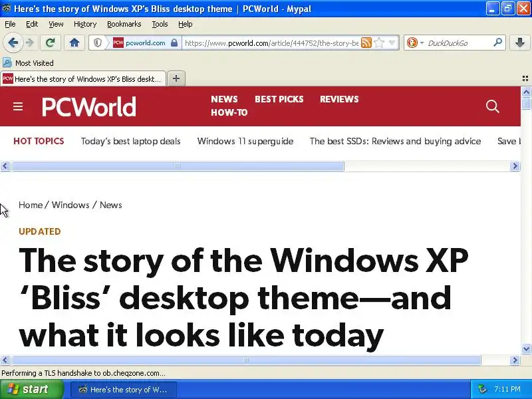Open the Tools menu

click(x=160, y=24)
